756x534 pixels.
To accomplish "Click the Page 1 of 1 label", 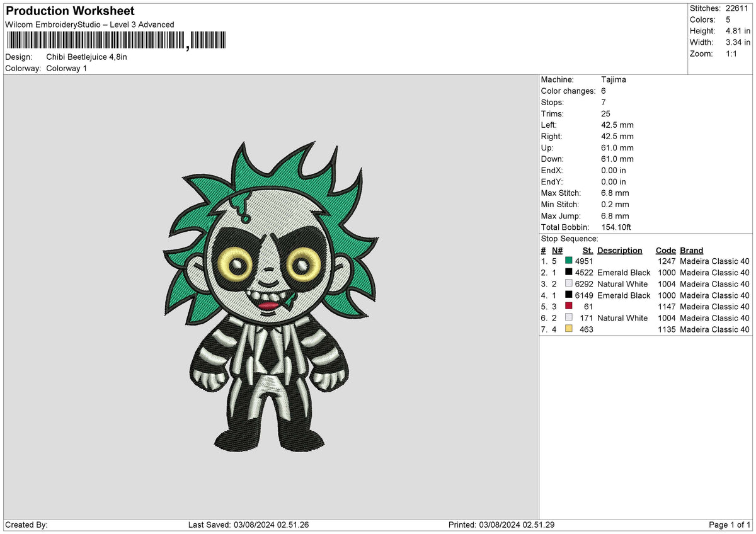I will tap(731, 524).
